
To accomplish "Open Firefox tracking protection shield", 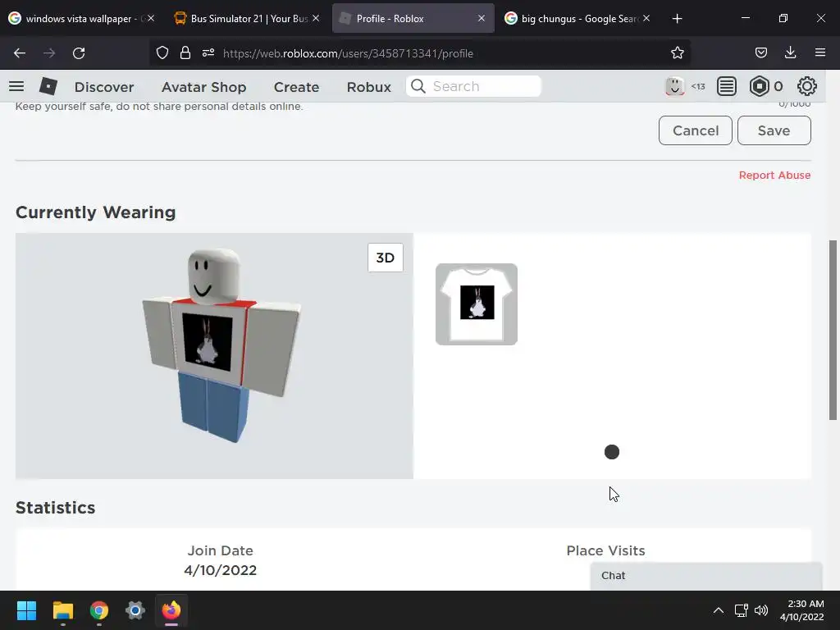I will click(162, 53).
